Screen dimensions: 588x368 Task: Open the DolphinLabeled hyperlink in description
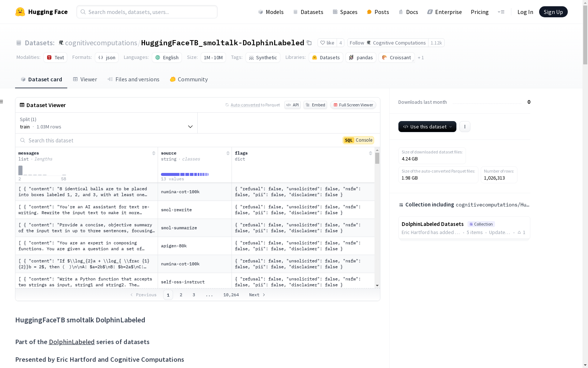pos(72,342)
